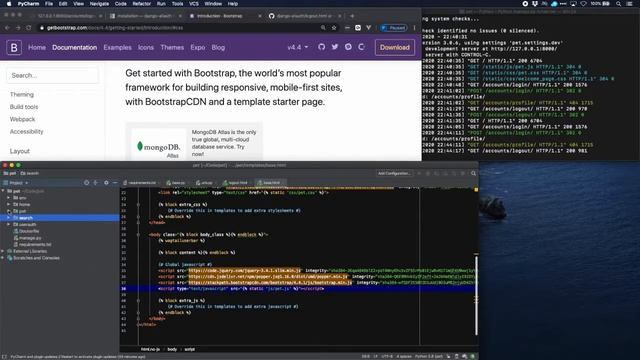This screenshot has width=640, height=360.
Task: Click the PyCharm search everywhere magnifier
Action: click(473, 173)
